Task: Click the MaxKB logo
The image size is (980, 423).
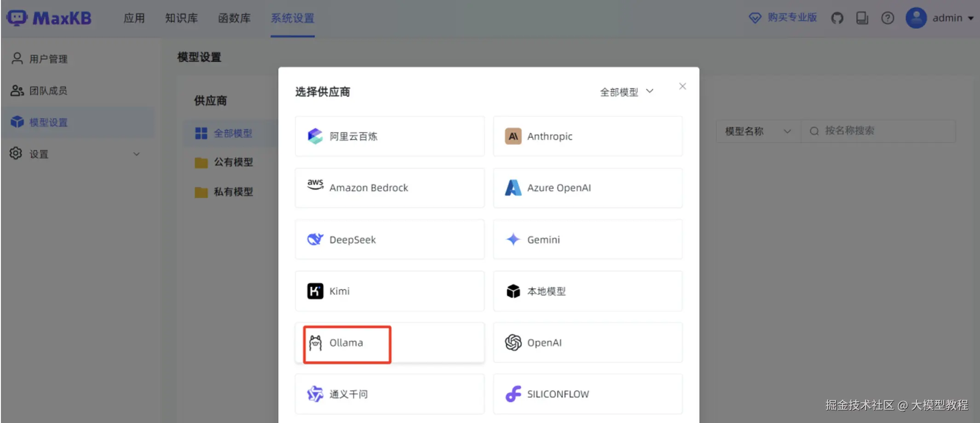Action: point(49,18)
